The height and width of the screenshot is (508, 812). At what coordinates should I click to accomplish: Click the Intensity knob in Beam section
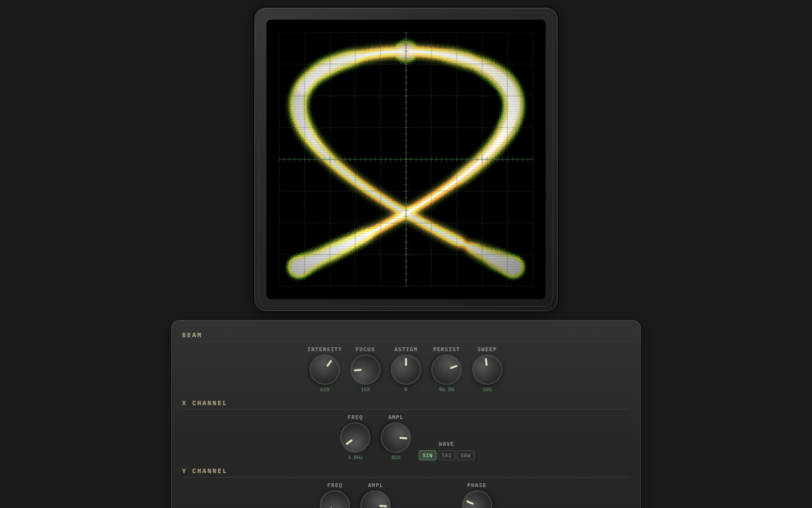(325, 370)
